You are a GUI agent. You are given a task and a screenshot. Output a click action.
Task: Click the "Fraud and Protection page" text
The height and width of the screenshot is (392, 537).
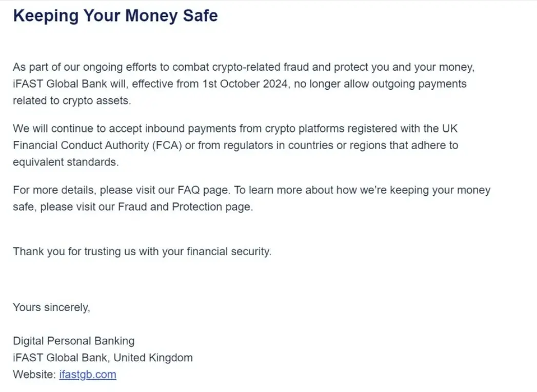185,208
